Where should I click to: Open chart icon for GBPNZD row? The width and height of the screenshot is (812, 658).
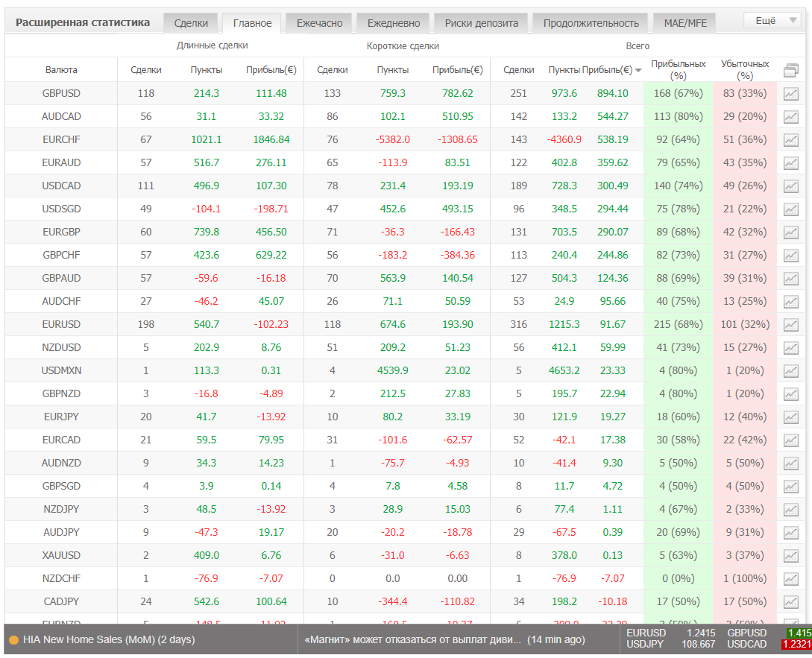coord(790,394)
